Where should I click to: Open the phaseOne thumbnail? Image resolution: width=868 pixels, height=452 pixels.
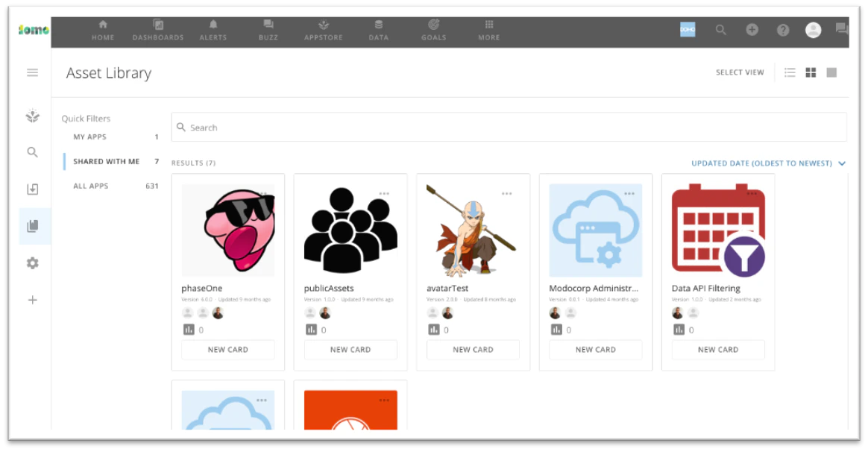click(228, 230)
